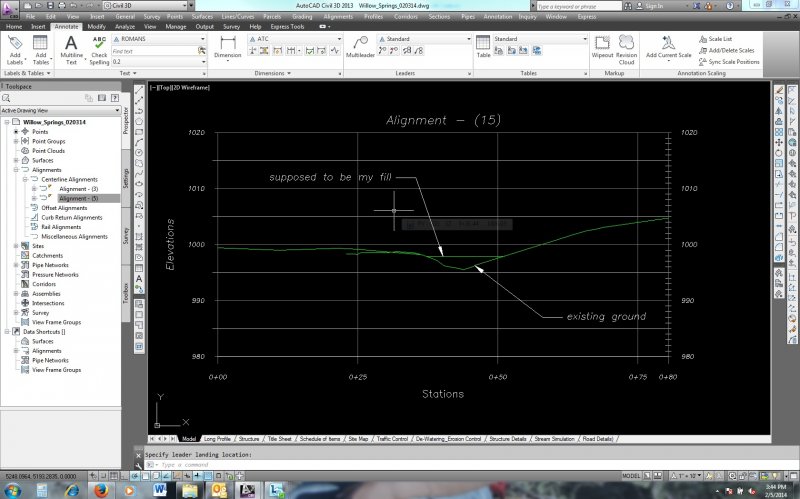
Task: Select the Text tool in draw toolbar
Action: tap(139, 279)
